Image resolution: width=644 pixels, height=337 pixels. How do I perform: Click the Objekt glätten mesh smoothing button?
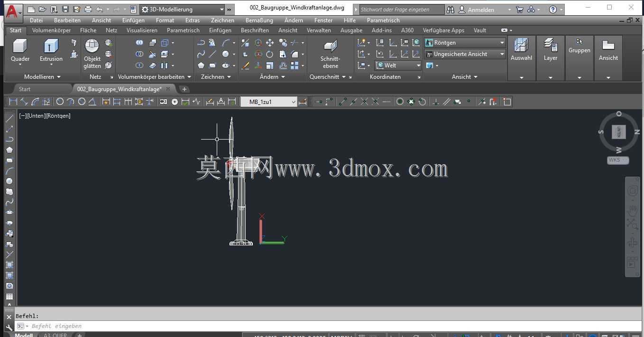(x=92, y=54)
